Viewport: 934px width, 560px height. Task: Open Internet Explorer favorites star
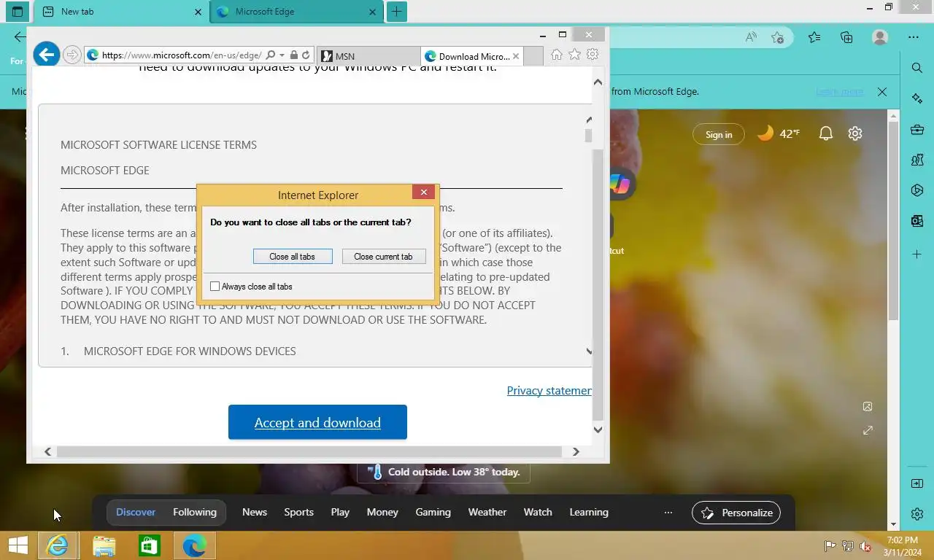[575, 55]
